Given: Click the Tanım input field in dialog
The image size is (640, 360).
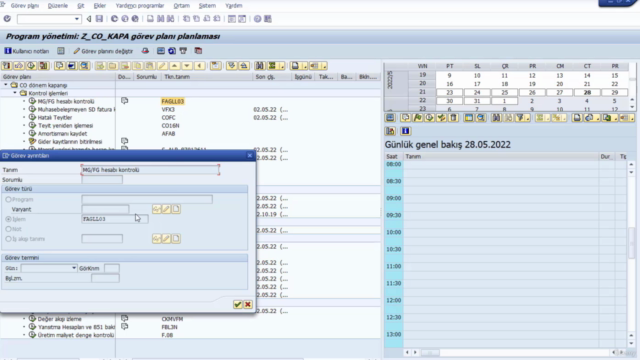Looking at the screenshot, I should (x=150, y=170).
